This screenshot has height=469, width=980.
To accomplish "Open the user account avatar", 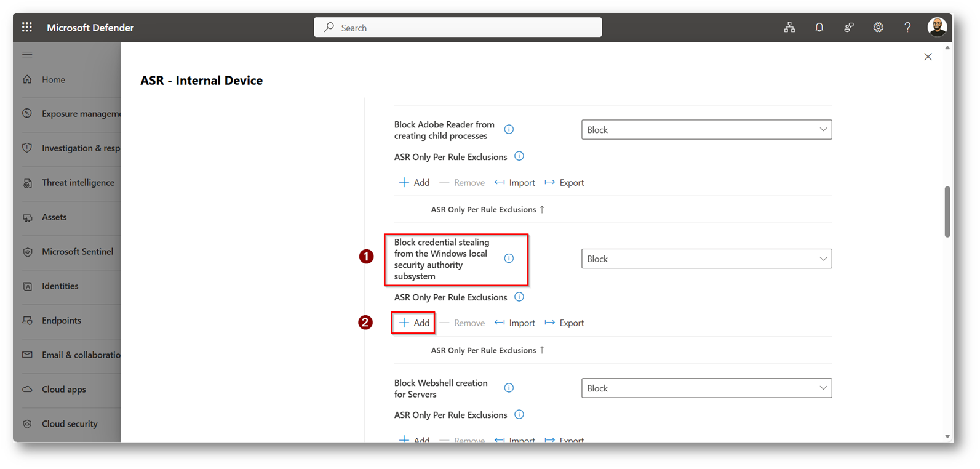I will click(x=937, y=27).
